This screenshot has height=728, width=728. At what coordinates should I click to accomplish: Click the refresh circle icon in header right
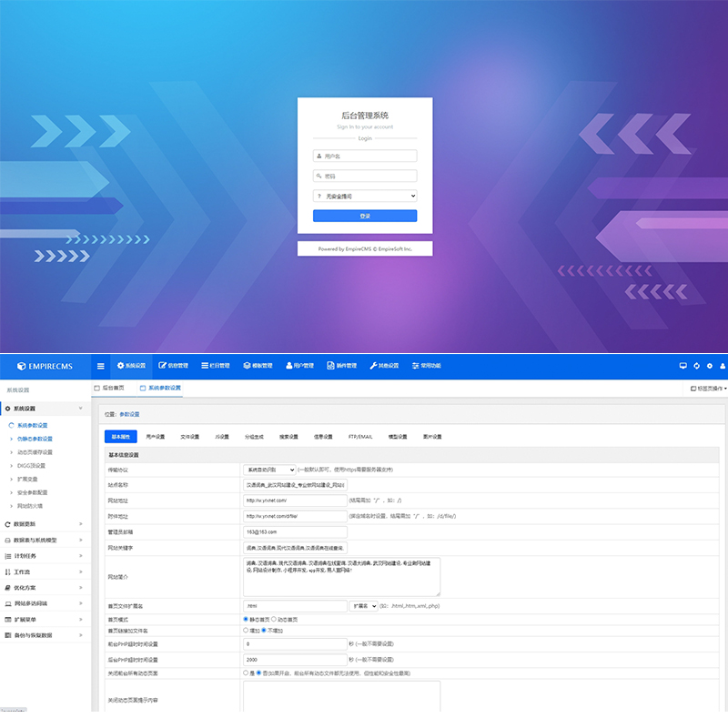point(696,366)
